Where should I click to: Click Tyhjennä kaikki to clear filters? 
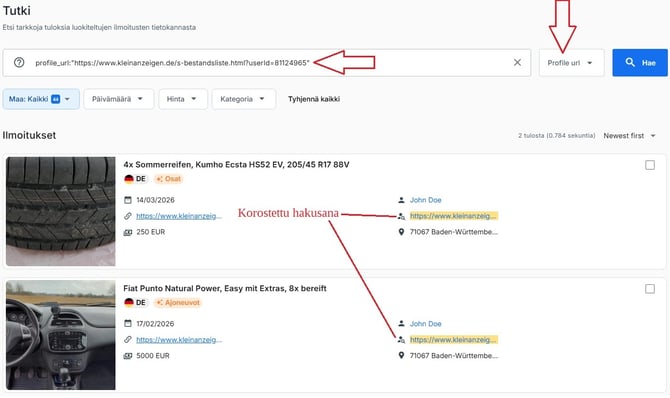(x=314, y=99)
